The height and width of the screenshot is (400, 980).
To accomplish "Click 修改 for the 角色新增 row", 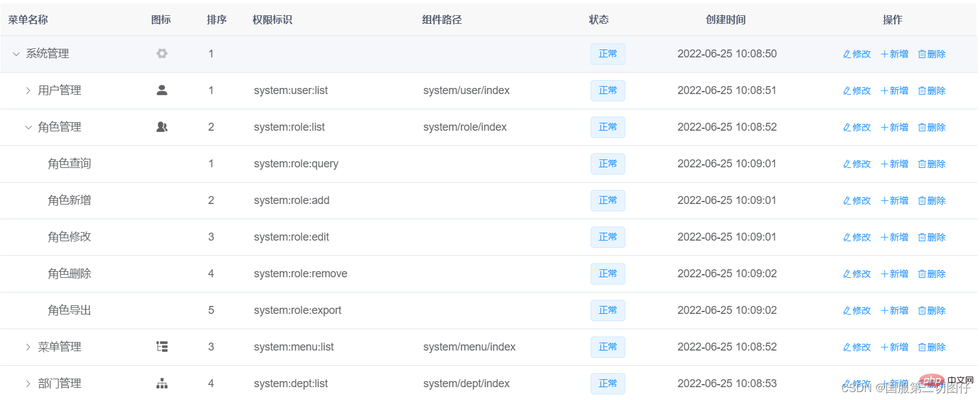I will [857, 201].
